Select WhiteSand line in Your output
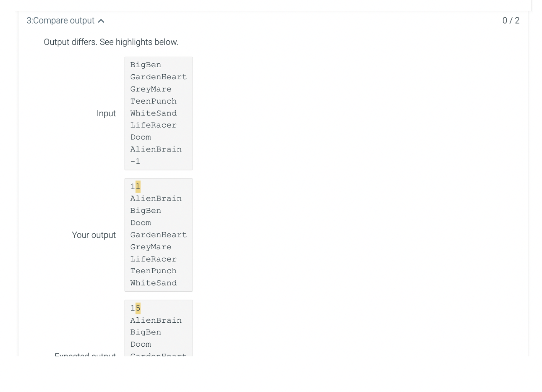The image size is (542, 392). point(154,283)
